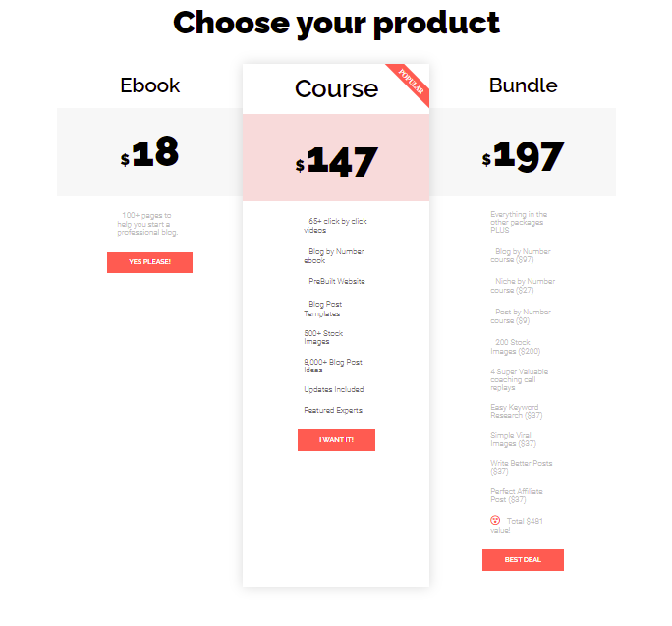
Task: Select the Course plan heading
Action: (336, 88)
